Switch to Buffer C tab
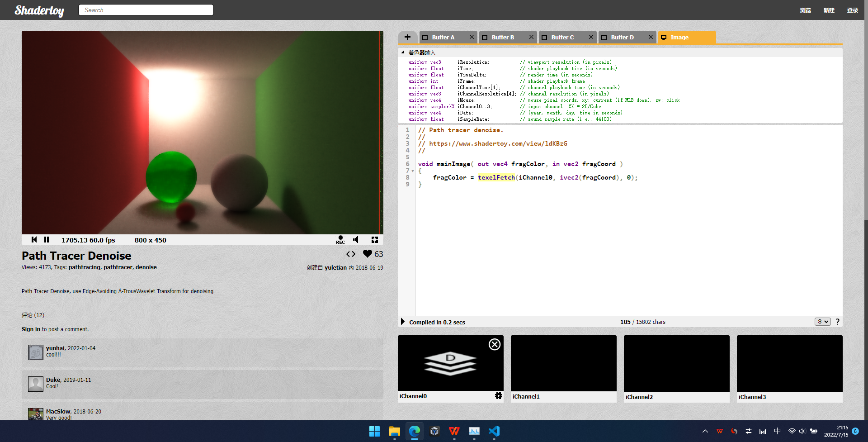This screenshot has width=868, height=442. (562, 37)
